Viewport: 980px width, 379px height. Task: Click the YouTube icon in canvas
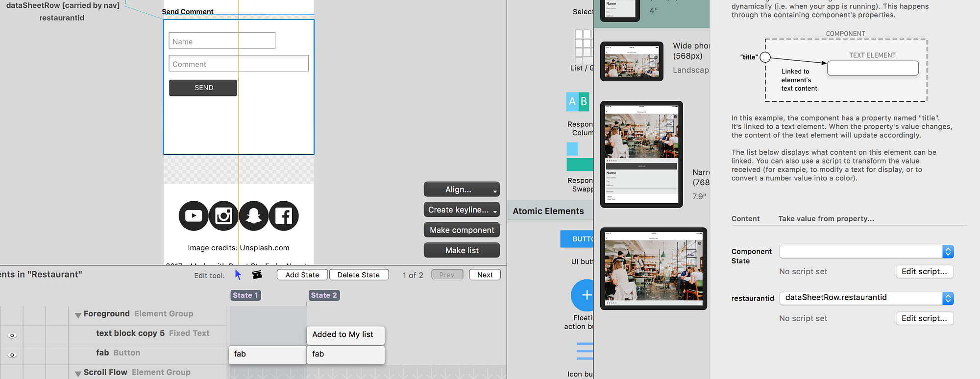tap(194, 215)
